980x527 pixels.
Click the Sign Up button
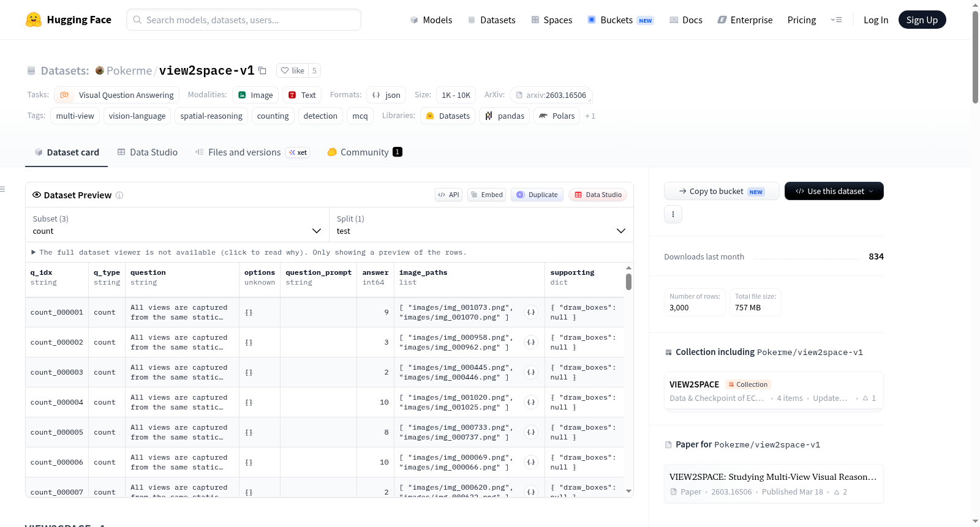(x=922, y=20)
